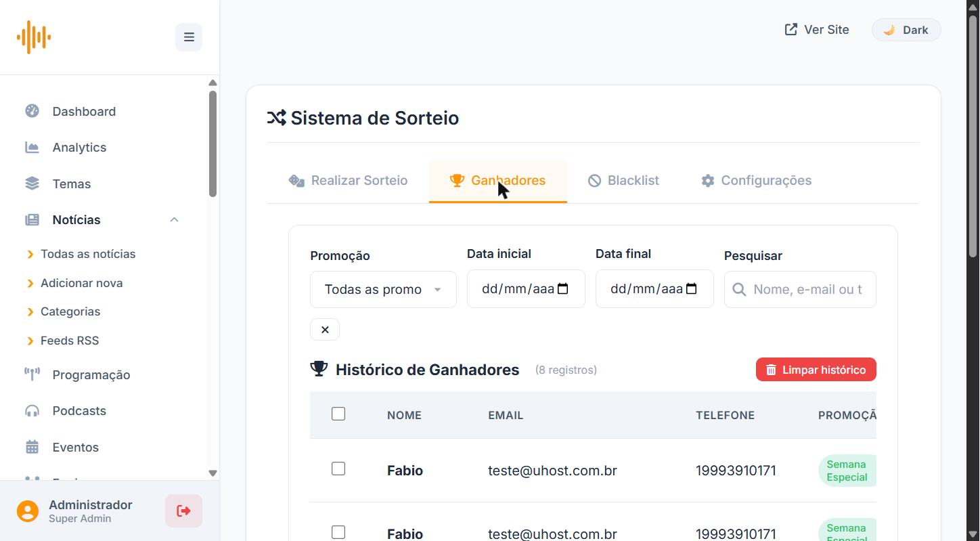Click the NOME column header
Viewport: 980px width, 541px height.
pyautogui.click(x=404, y=415)
